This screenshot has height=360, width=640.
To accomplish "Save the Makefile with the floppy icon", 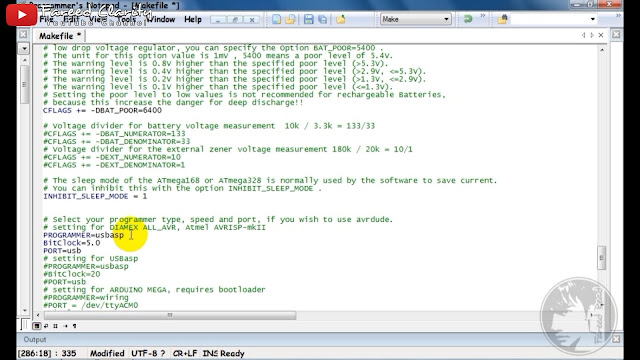I will [x=309, y=19].
